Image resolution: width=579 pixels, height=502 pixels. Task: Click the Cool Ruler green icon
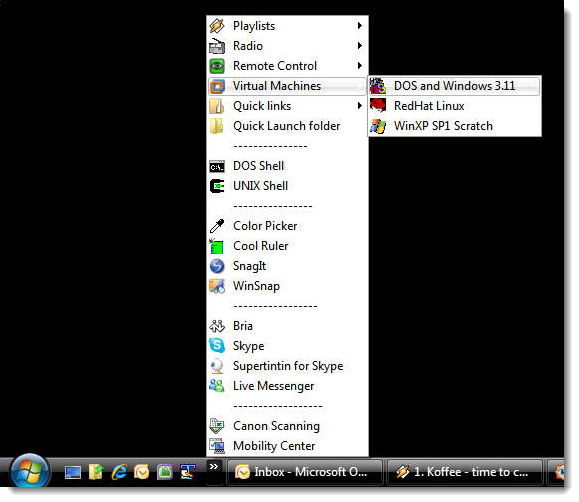tap(217, 246)
